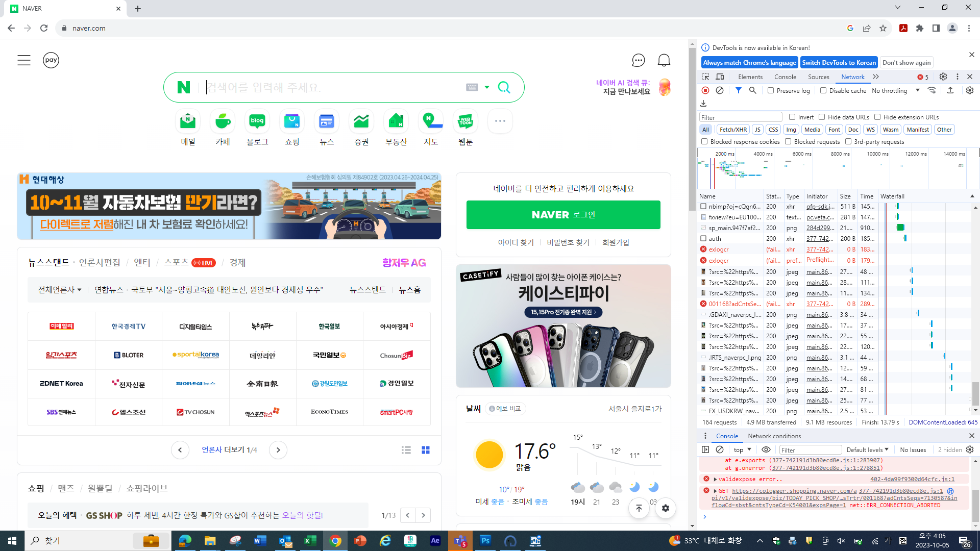980x551 pixels.
Task: Open the notification bell icon
Action: (x=664, y=60)
